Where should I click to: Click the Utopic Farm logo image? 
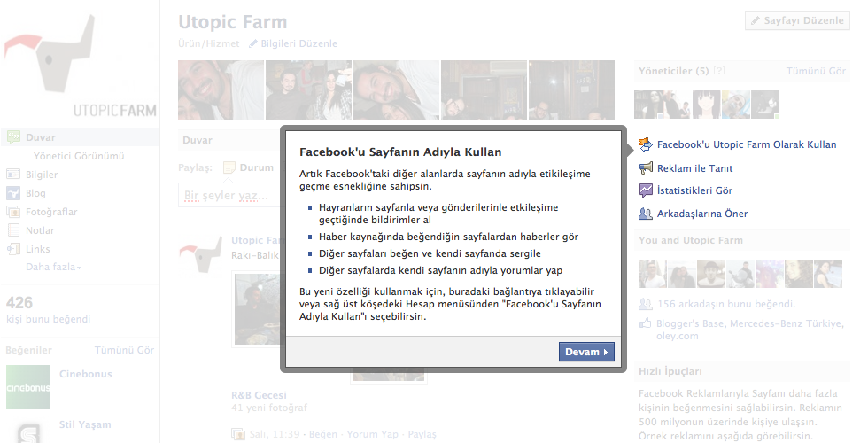pyautogui.click(x=80, y=66)
